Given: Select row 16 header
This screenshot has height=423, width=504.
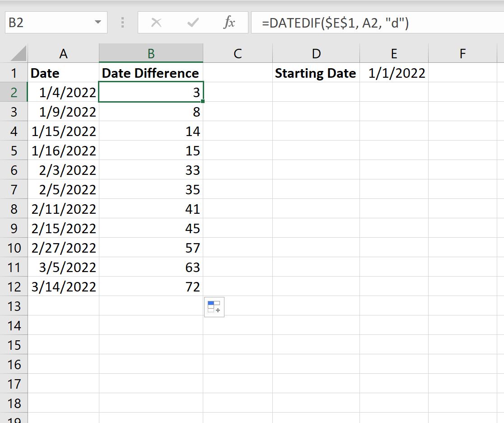Looking at the screenshot, I should (14, 364).
